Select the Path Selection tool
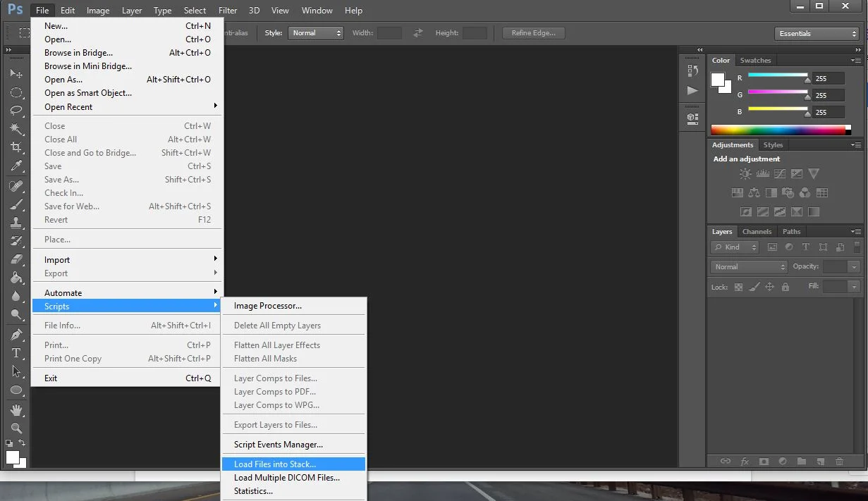Viewport: 868px width, 501px height. pyautogui.click(x=16, y=371)
